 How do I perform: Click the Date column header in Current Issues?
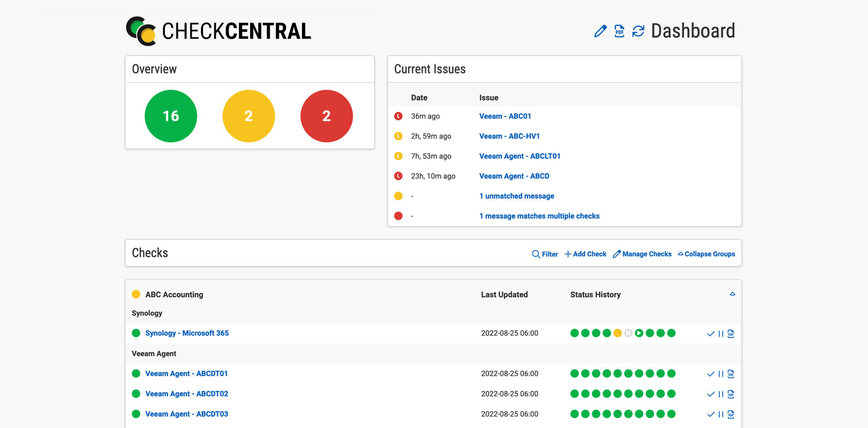[x=419, y=98]
